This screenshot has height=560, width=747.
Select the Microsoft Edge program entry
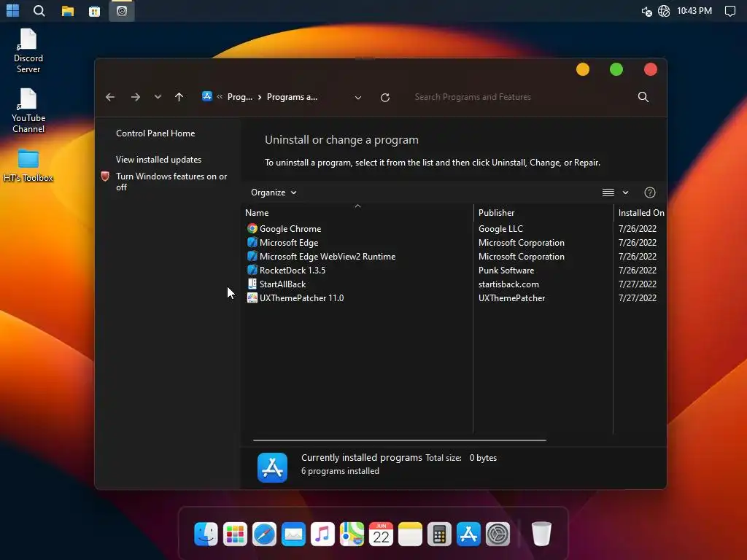[289, 243]
